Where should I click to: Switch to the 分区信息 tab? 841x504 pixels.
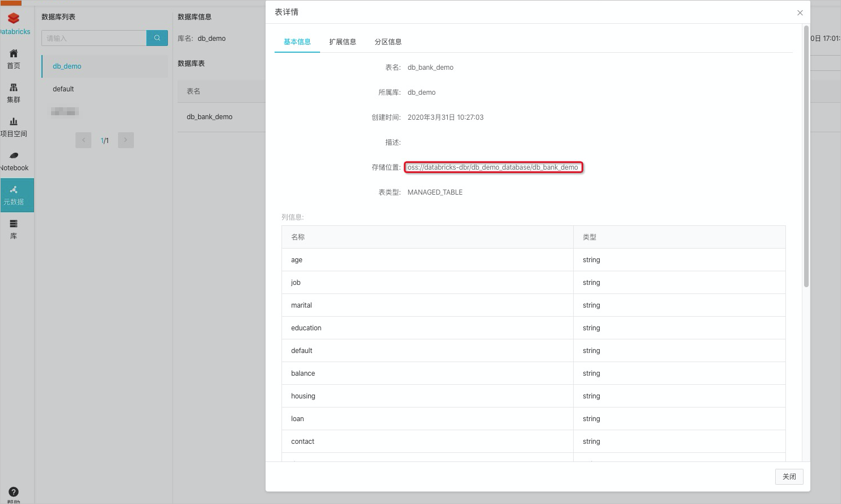click(x=388, y=41)
